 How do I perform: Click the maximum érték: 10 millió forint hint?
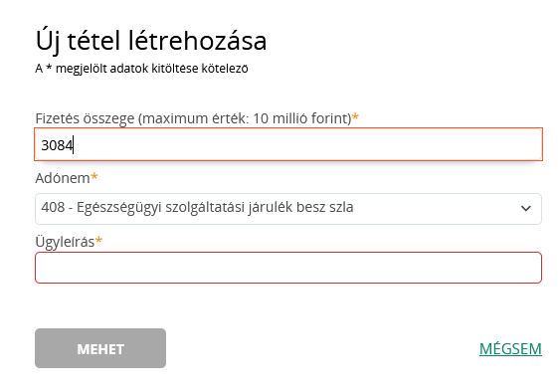click(x=245, y=118)
